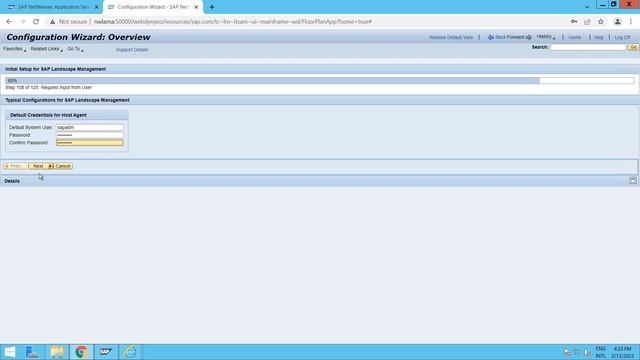Open the History dropdown
Viewport: 640px width, 360px height.
tap(545, 37)
